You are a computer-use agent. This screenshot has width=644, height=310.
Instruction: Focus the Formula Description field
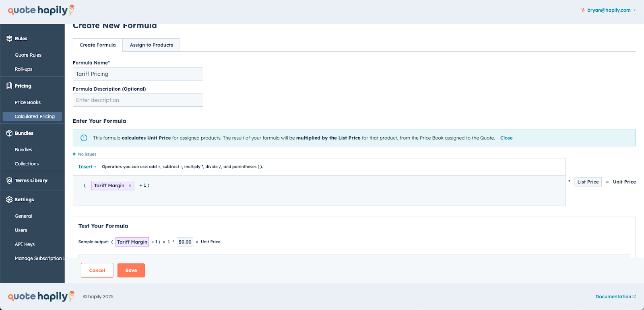[x=138, y=100]
